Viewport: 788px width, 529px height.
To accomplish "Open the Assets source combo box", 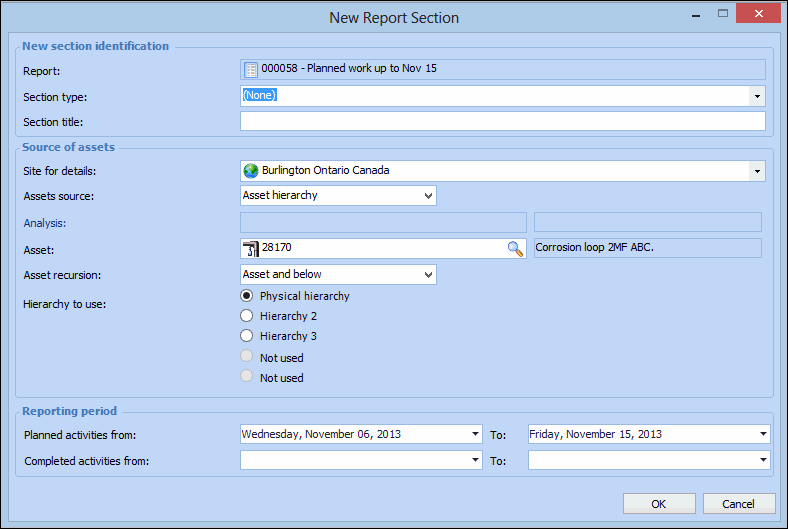I will pyautogui.click(x=428, y=196).
